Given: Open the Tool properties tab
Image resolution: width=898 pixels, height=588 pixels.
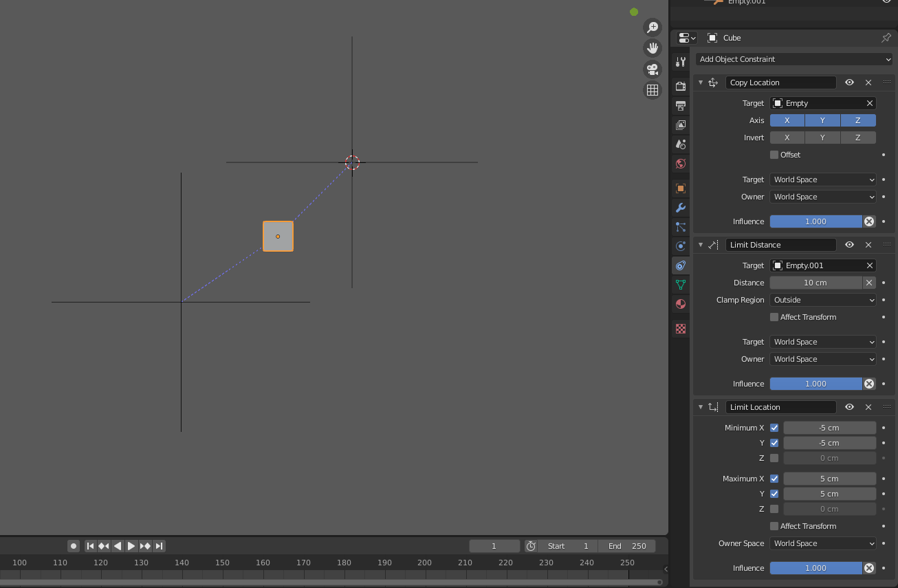Looking at the screenshot, I should 681,62.
